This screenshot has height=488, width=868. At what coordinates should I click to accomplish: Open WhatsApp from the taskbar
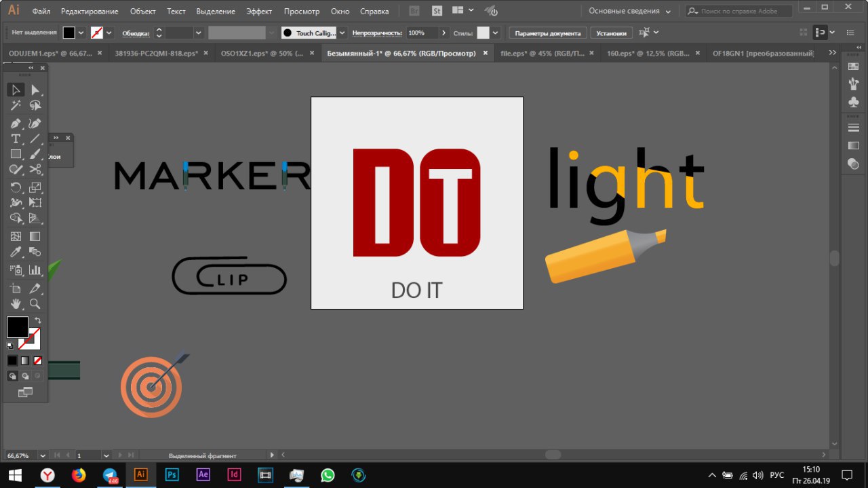point(328,474)
